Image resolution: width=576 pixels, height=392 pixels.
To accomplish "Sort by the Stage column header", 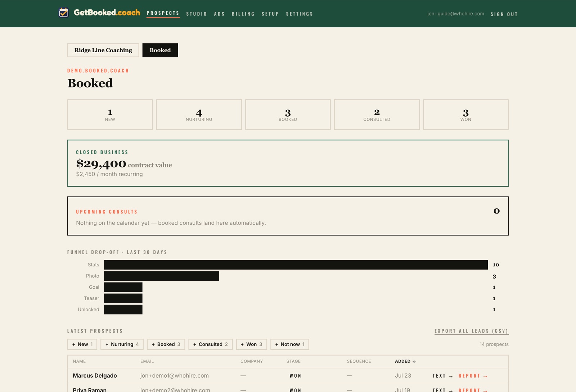I will 293,361.
